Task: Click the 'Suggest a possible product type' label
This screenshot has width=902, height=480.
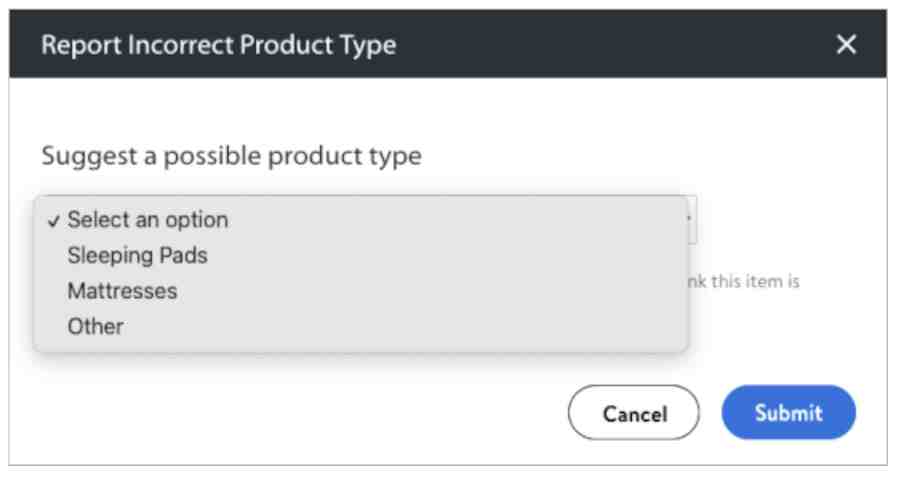Action: click(x=231, y=156)
